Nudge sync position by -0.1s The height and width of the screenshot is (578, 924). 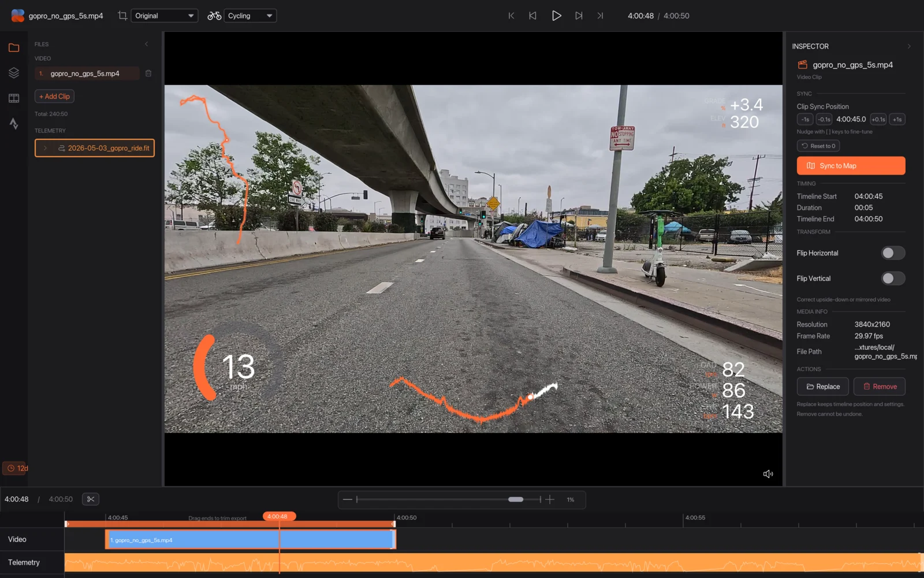click(824, 120)
